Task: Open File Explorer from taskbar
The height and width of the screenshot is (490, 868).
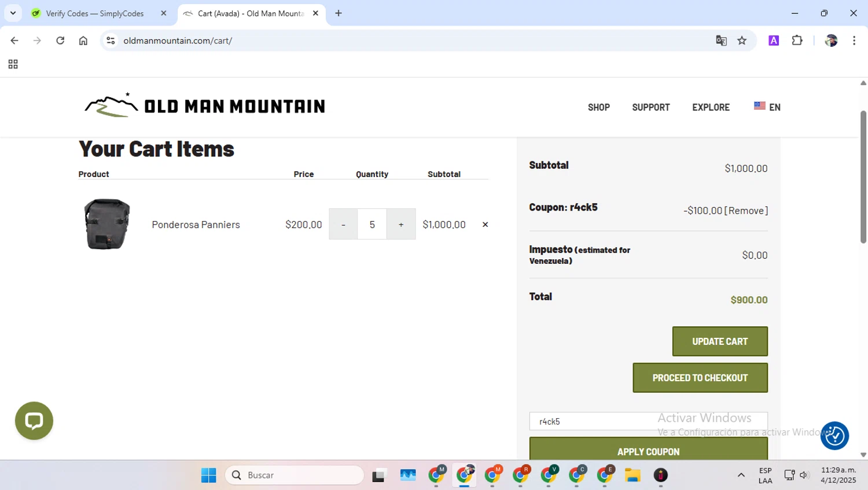Action: coord(632,475)
